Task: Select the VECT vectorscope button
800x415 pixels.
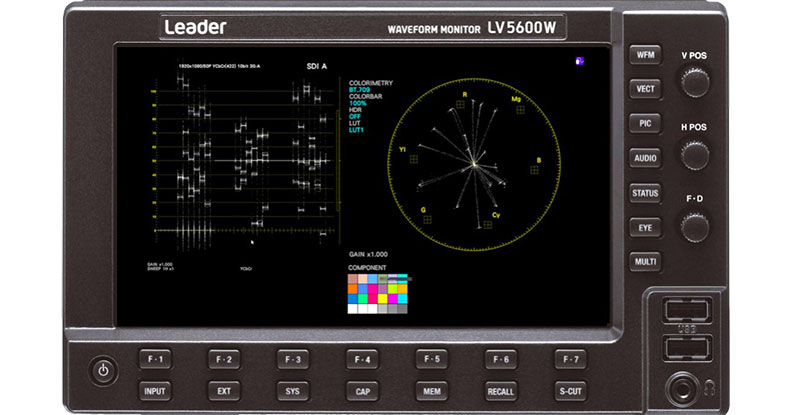Action: coord(645,89)
